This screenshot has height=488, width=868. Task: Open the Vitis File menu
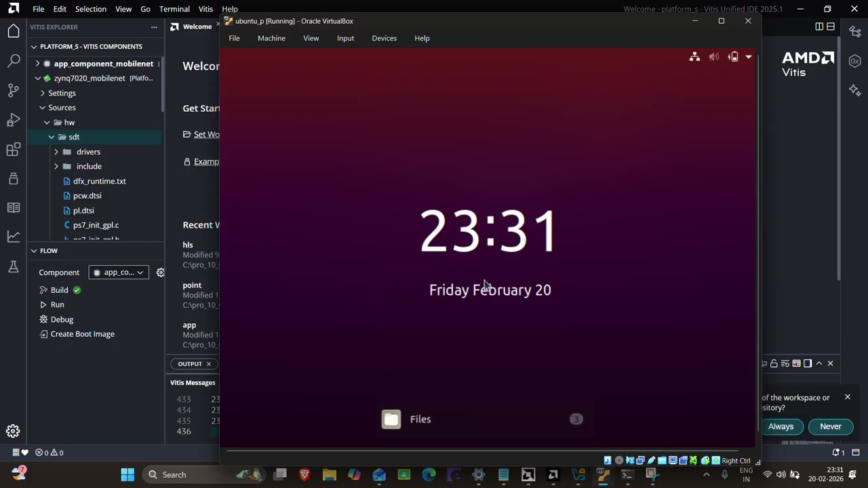pyautogui.click(x=39, y=9)
